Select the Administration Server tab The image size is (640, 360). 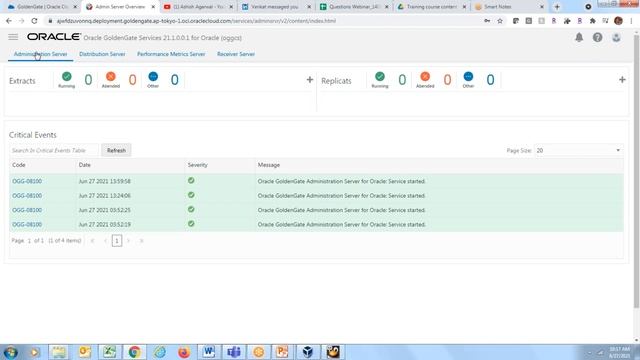(x=40, y=54)
